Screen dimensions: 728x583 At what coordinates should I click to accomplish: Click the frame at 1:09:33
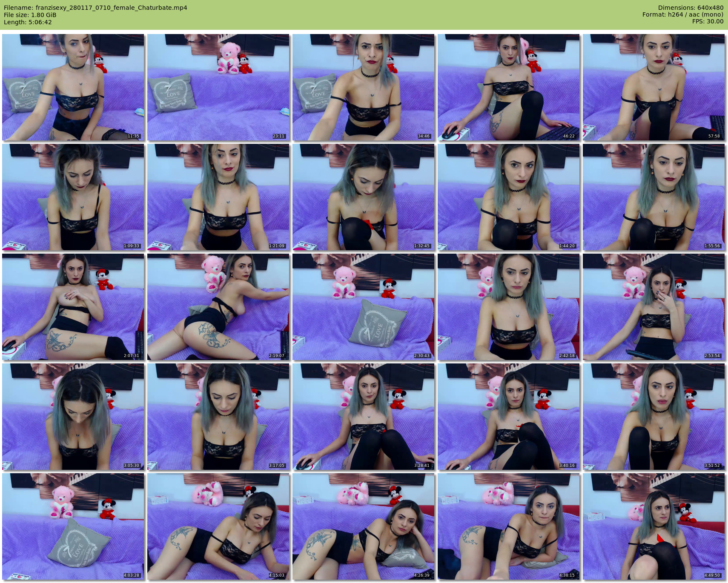(73, 197)
